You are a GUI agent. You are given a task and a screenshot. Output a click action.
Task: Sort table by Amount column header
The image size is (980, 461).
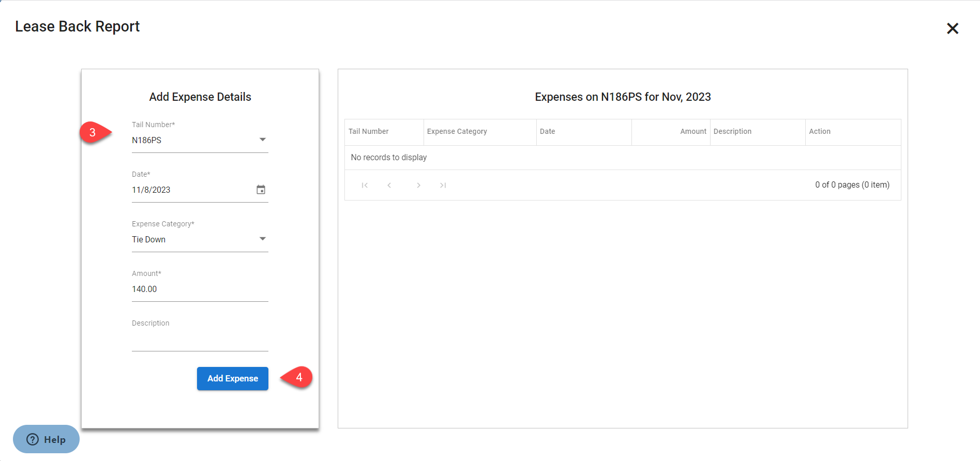(x=692, y=132)
